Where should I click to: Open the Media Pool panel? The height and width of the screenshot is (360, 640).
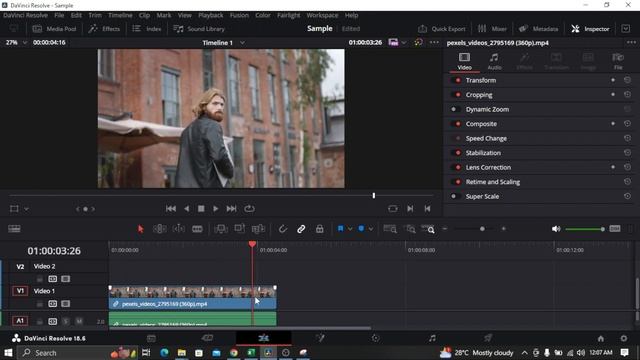tap(54, 29)
